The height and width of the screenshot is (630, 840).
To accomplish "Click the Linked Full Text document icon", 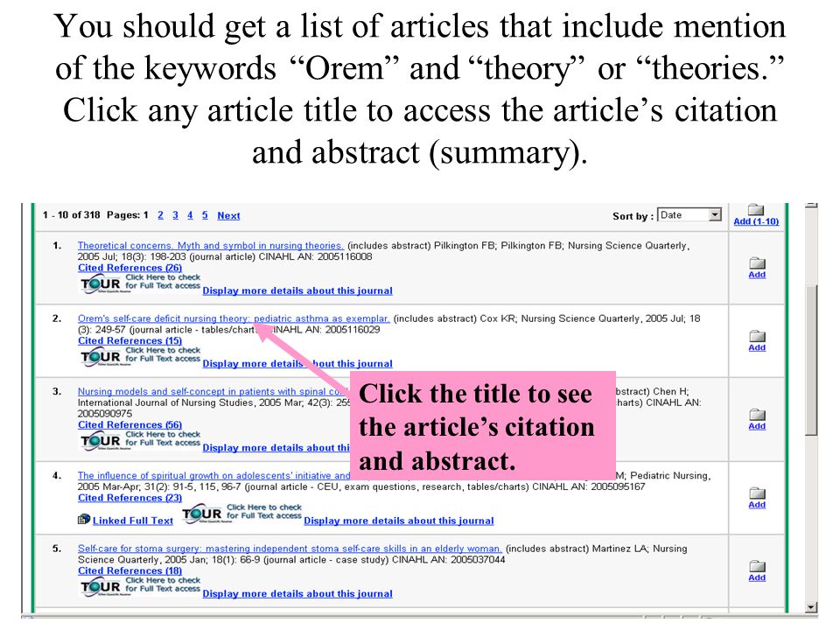I will click(84, 519).
